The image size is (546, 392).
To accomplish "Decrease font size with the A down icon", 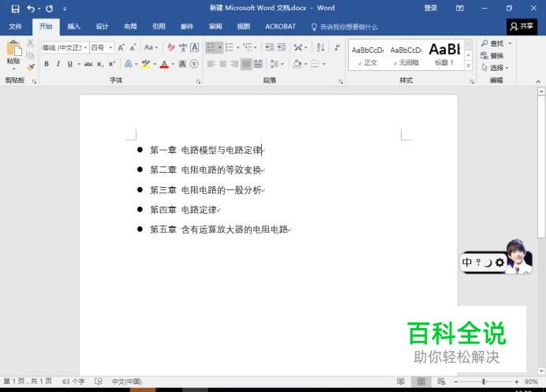I will tap(133, 47).
